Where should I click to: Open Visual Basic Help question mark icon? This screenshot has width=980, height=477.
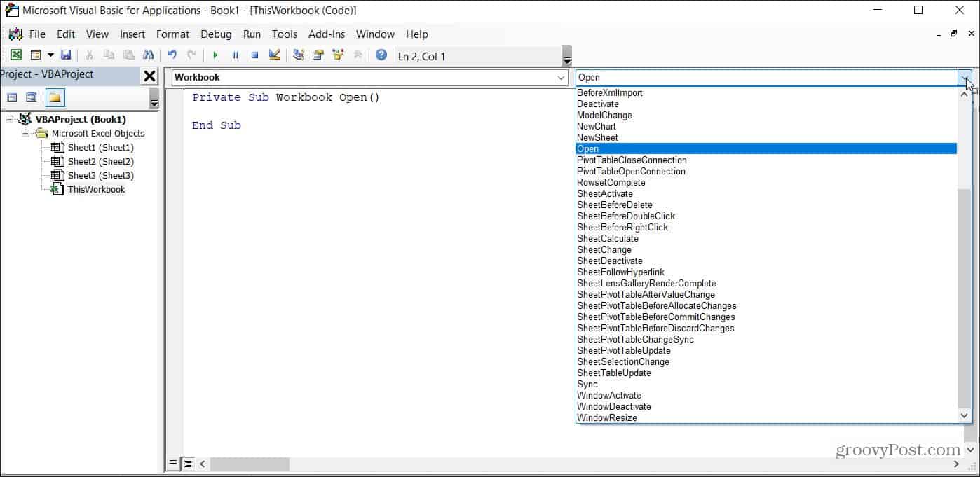point(381,55)
